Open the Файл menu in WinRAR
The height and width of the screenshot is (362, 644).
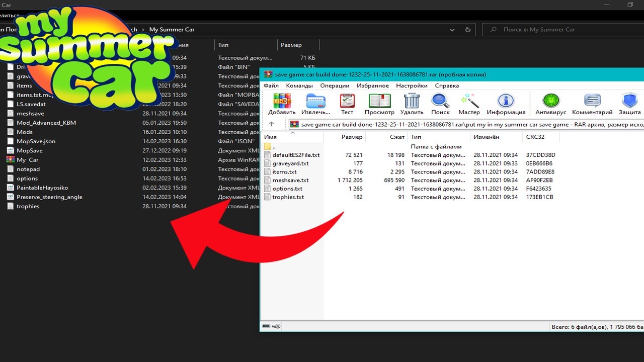point(271,85)
